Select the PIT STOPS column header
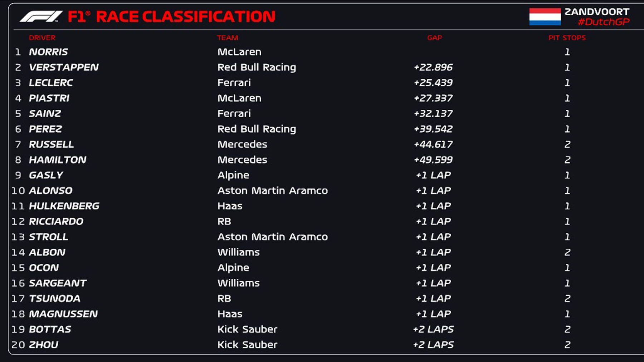The image size is (644, 362). coord(567,38)
